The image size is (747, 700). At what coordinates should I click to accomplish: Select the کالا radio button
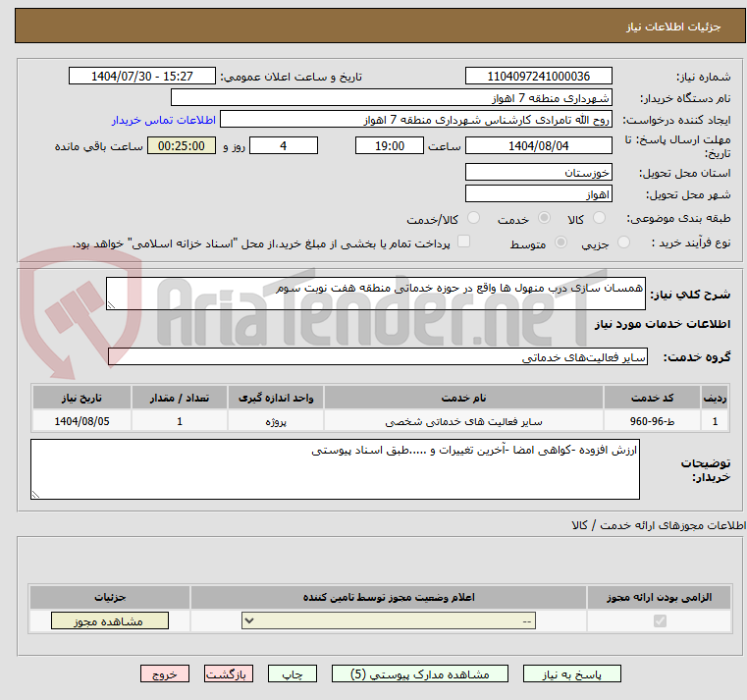pyautogui.click(x=599, y=218)
